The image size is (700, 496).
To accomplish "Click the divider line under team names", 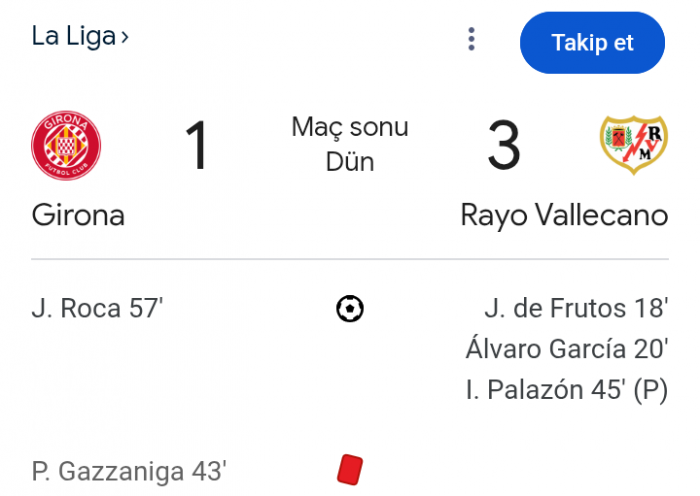I will (x=350, y=260).
